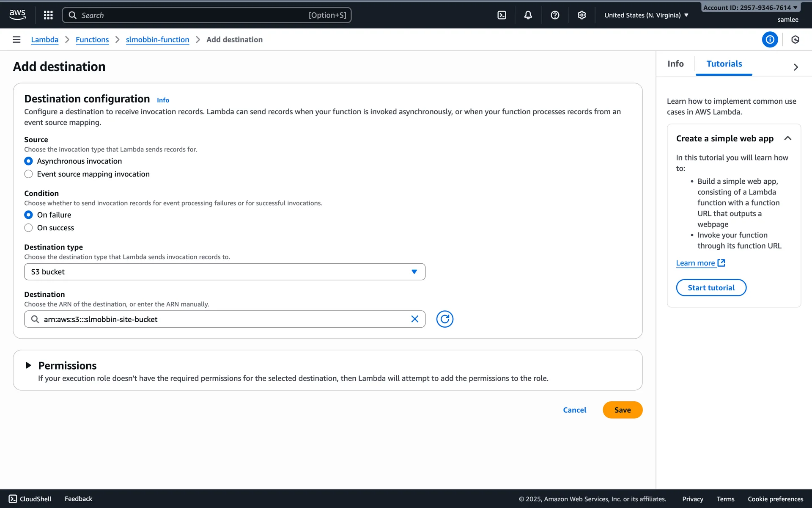Open the notifications bell
The width and height of the screenshot is (812, 508).
tap(528, 15)
